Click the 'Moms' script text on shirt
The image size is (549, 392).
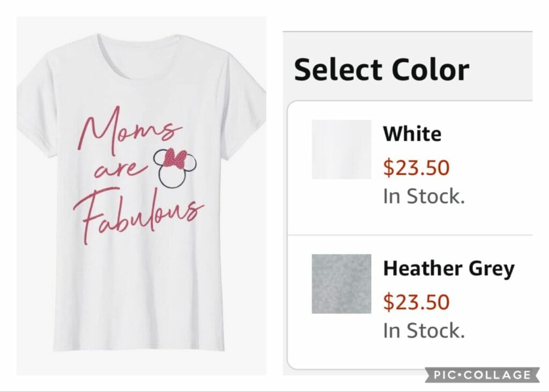pyautogui.click(x=129, y=131)
